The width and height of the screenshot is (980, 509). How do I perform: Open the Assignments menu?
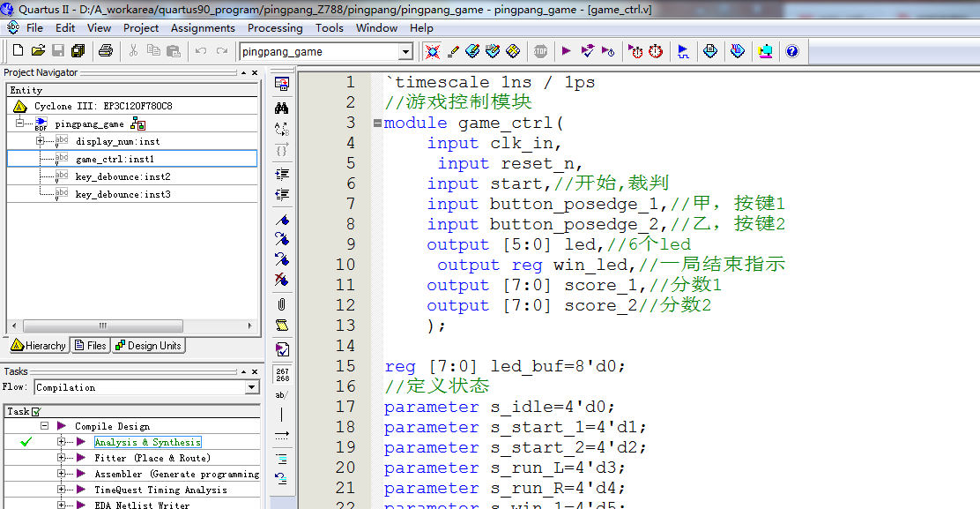pos(203,27)
